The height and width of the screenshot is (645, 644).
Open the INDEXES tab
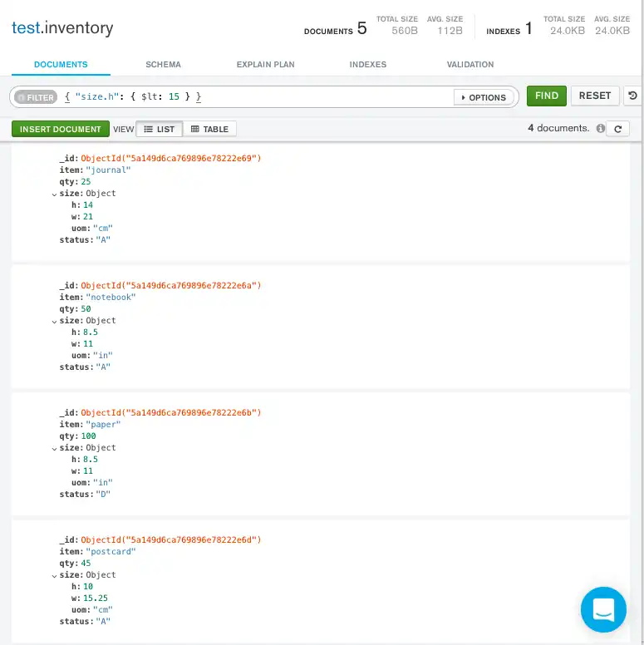368,65
